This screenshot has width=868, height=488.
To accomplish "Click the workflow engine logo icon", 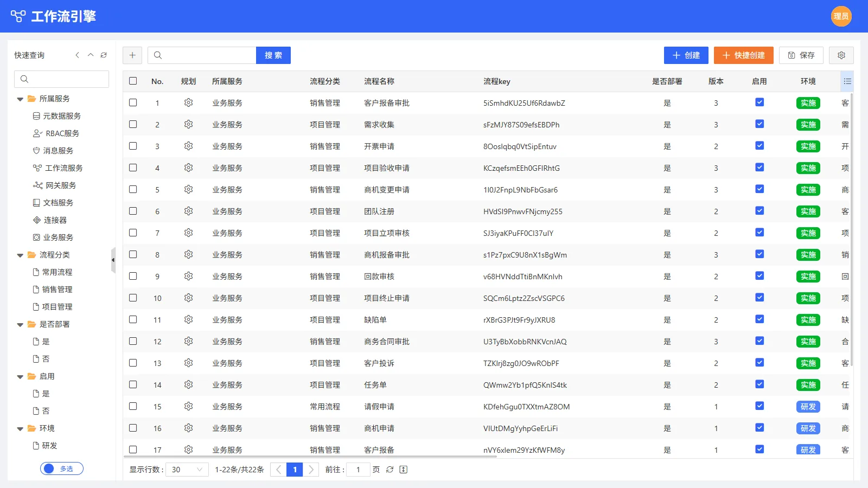I will pos(18,16).
